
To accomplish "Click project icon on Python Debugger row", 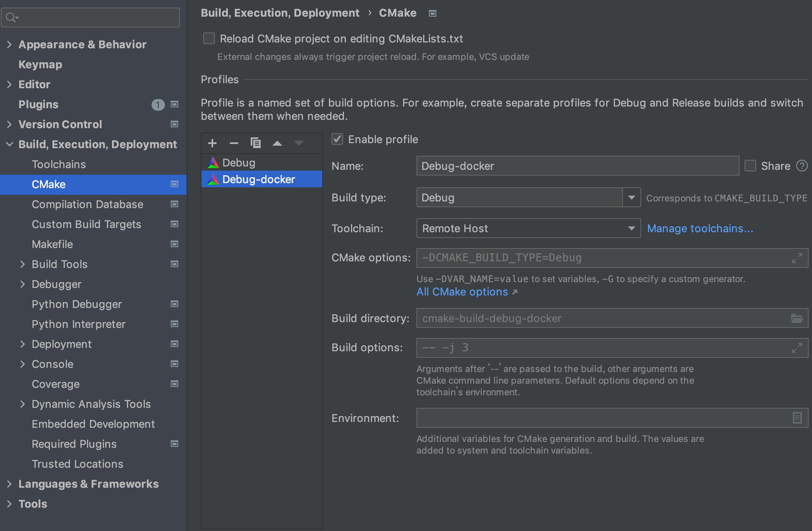I will click(x=174, y=304).
